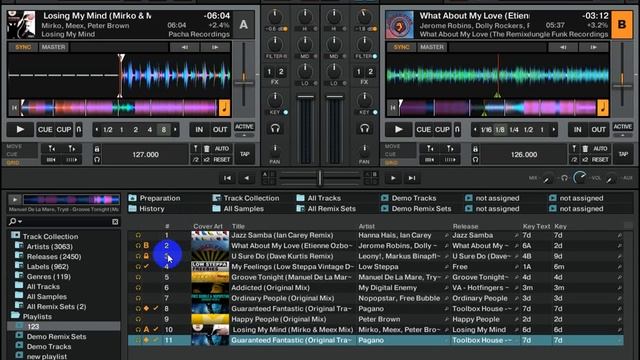The image size is (640, 360).
Task: Set loop IN point on Deck A
Action: point(199,130)
